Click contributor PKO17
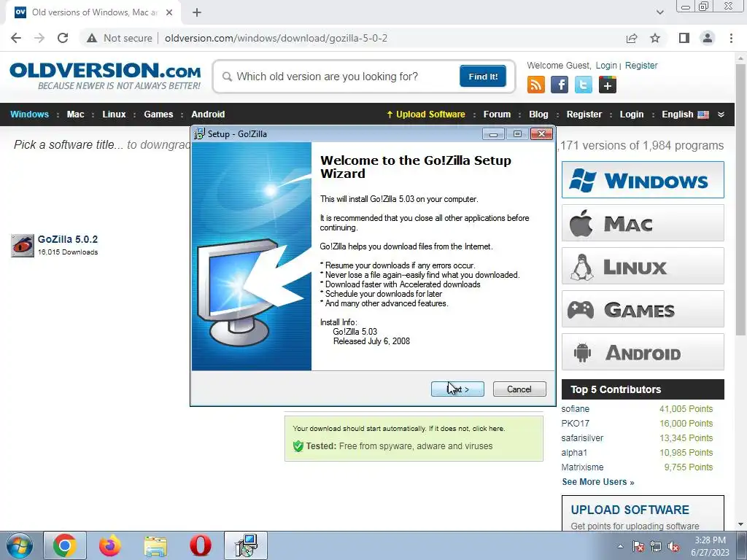The width and height of the screenshot is (747, 560). (575, 424)
